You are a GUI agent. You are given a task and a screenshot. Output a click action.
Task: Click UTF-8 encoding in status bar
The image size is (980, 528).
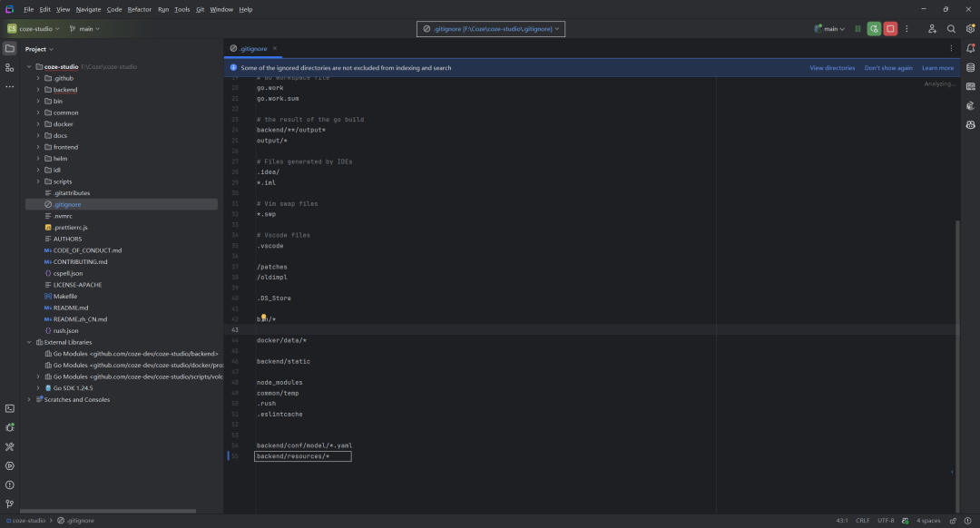click(886, 521)
